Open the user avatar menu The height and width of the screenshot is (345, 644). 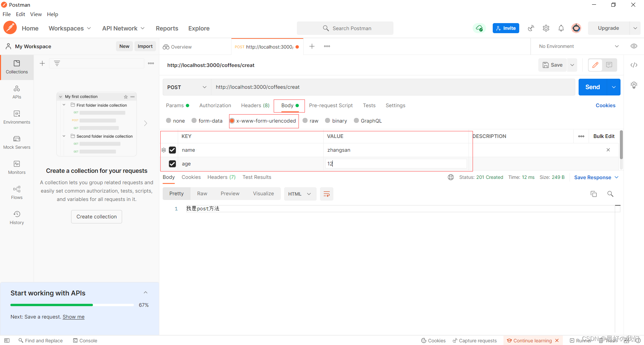click(x=576, y=28)
